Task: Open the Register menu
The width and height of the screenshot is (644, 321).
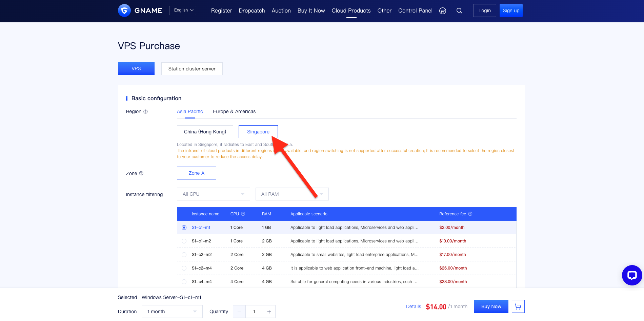Action: pyautogui.click(x=221, y=11)
